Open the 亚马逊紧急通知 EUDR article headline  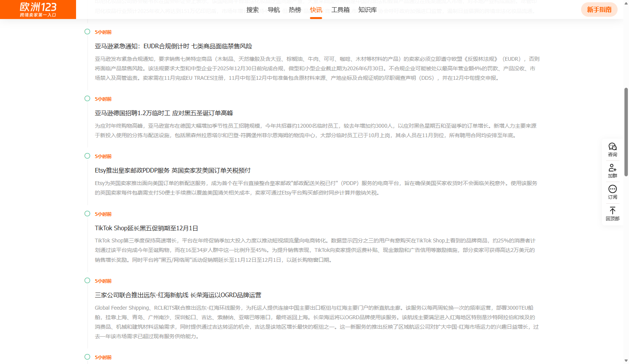pos(173,46)
